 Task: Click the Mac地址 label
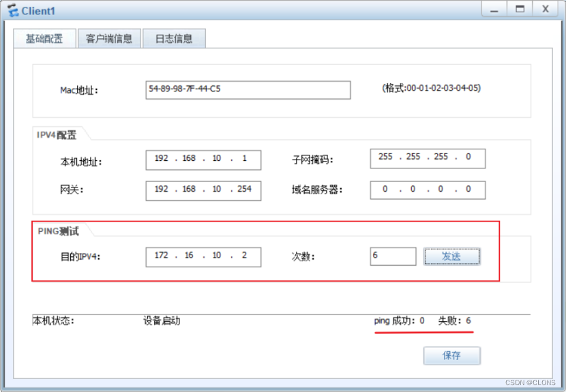point(79,90)
